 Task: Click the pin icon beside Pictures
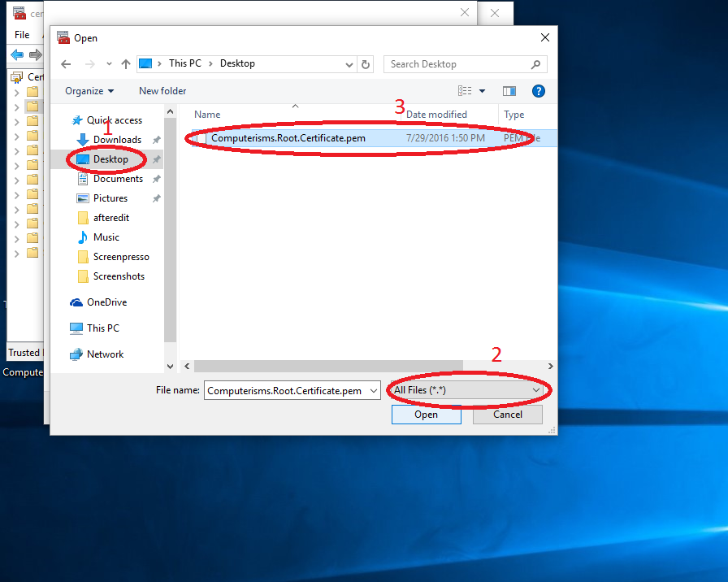click(x=157, y=198)
